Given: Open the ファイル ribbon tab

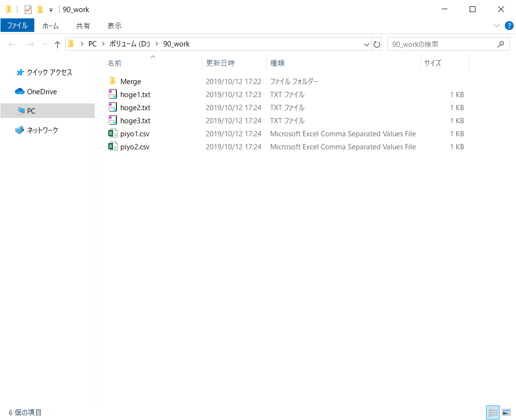Looking at the screenshot, I should coord(17,26).
